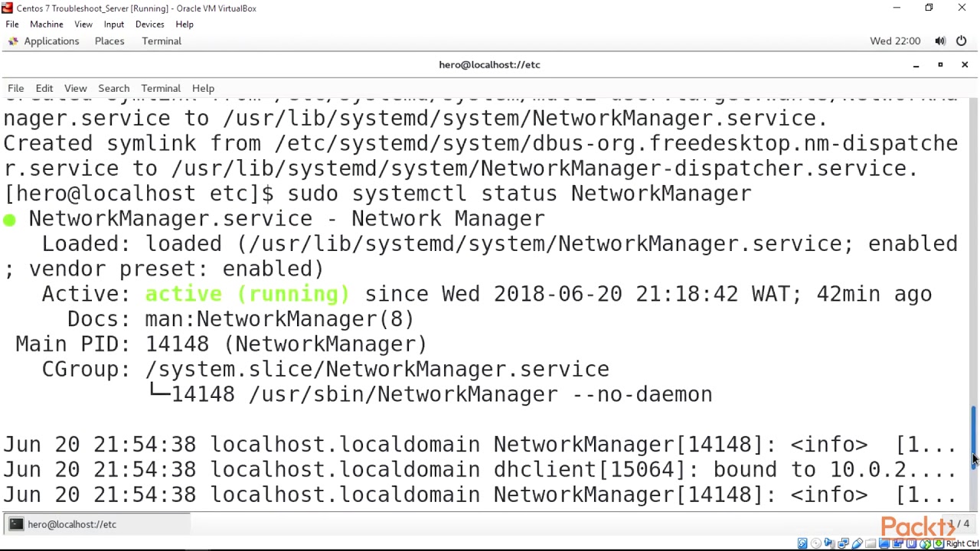Image resolution: width=980 pixels, height=551 pixels.
Task: Open the VirtualBox audio status icon
Action: (x=829, y=544)
